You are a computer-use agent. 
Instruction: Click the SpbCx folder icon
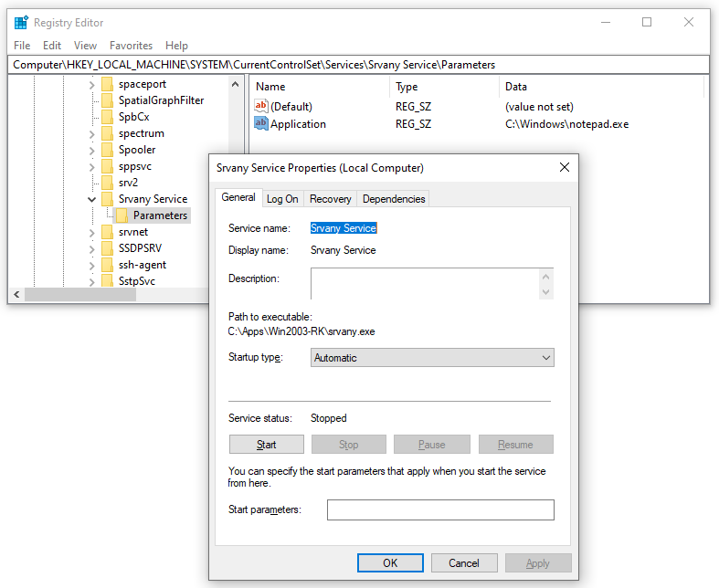tap(107, 117)
